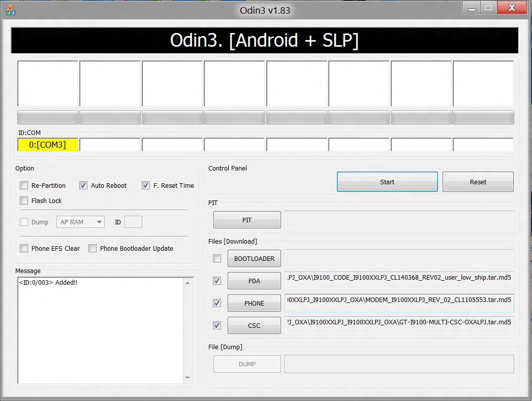Click the CSC path field with GT-I9100-MULTI-CSC
Viewport: 532px width, 401px height.
pos(399,325)
